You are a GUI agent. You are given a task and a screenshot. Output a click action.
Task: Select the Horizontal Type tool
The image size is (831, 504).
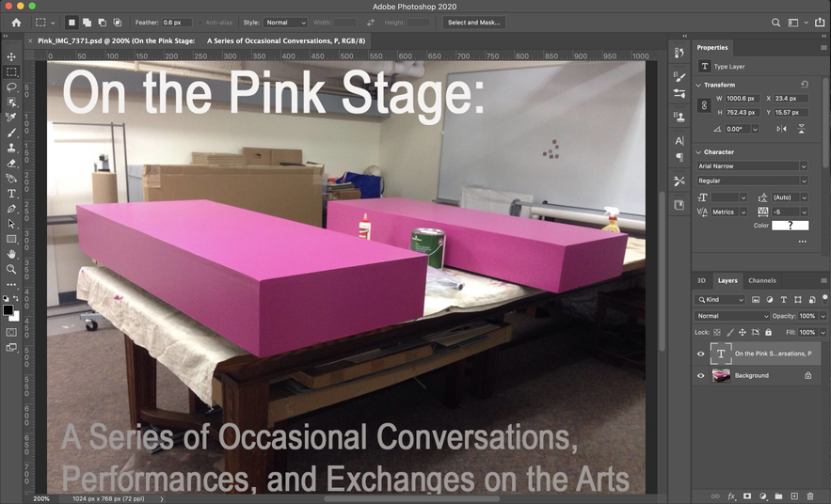11,194
